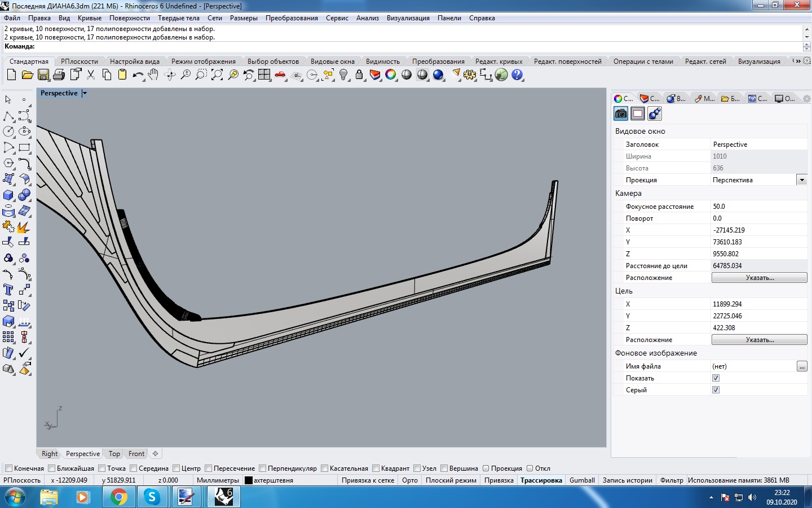This screenshot has height=508, width=812.
Task: Click the volume icon in system tray
Action: coord(752,497)
